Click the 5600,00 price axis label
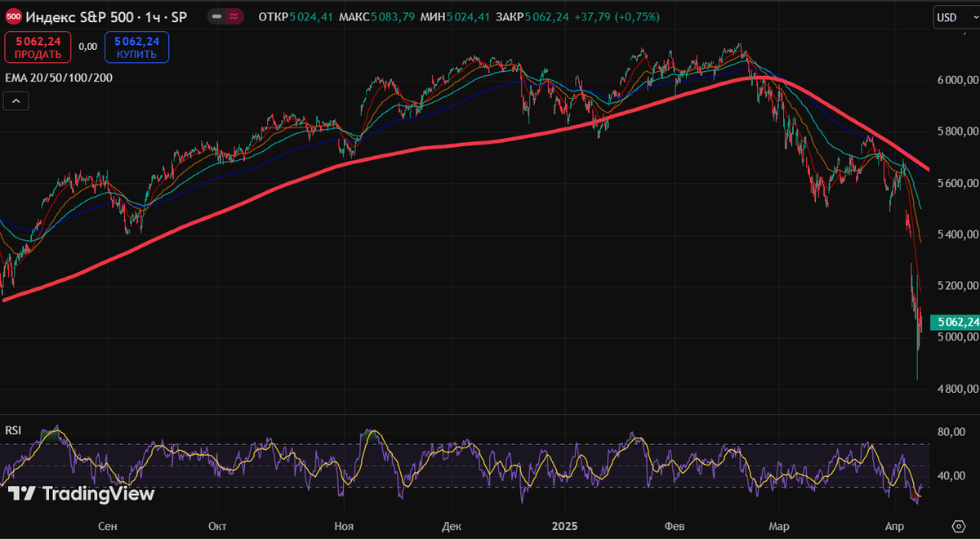The height and width of the screenshot is (539, 980). (956, 183)
